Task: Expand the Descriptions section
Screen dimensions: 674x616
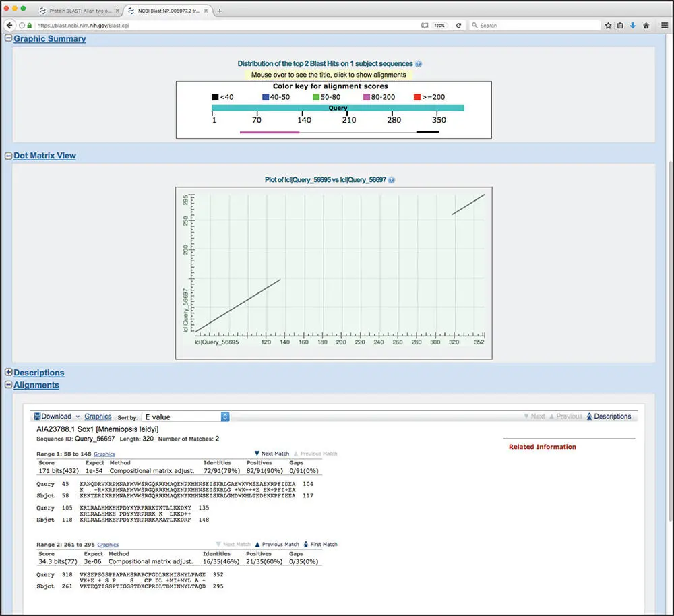Action: click(8, 372)
